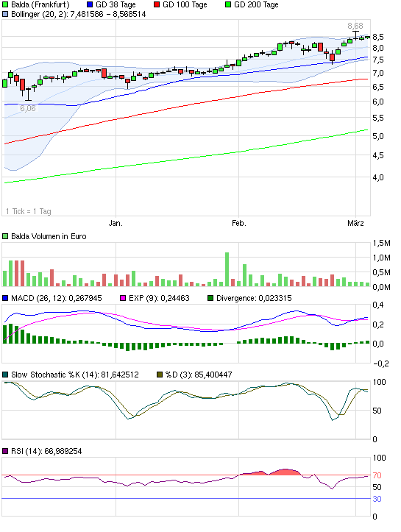Click the 'GD 38 Tage' legend label

point(116,4)
